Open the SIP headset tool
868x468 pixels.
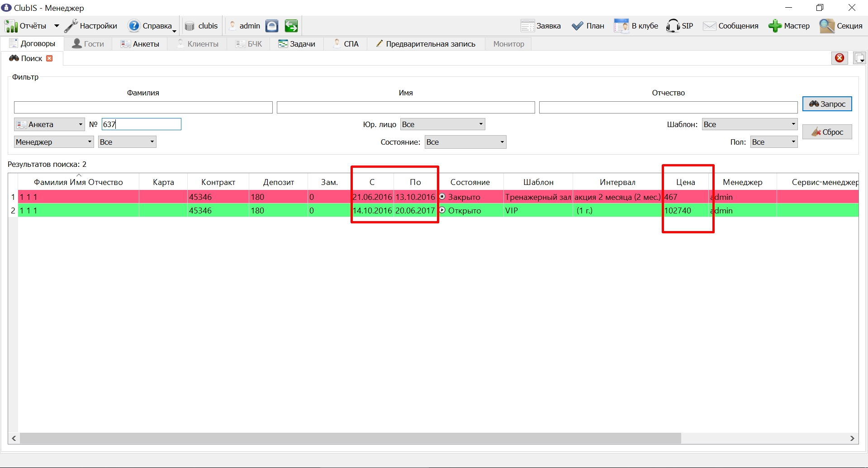click(679, 26)
